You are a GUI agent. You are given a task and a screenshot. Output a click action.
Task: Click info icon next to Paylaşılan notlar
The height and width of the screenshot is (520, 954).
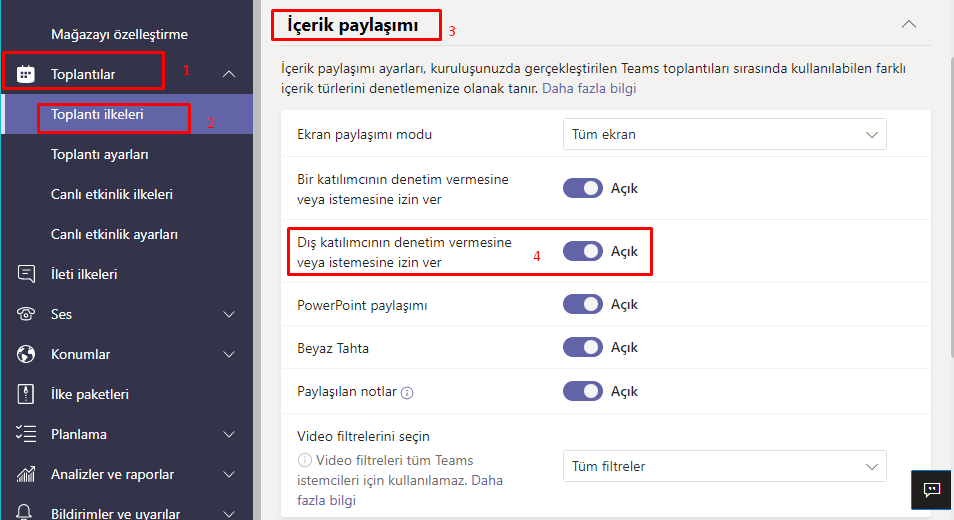click(x=407, y=393)
